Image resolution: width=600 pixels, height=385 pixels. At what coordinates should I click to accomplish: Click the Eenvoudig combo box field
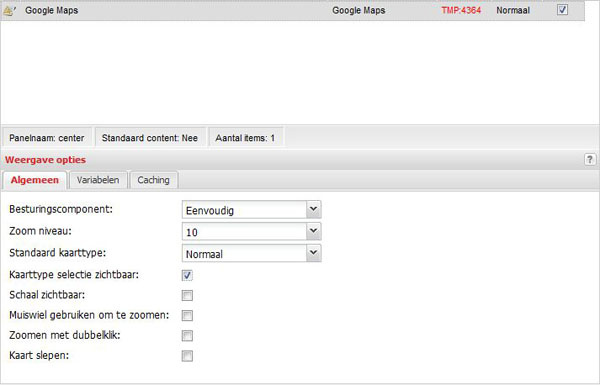coord(251,210)
